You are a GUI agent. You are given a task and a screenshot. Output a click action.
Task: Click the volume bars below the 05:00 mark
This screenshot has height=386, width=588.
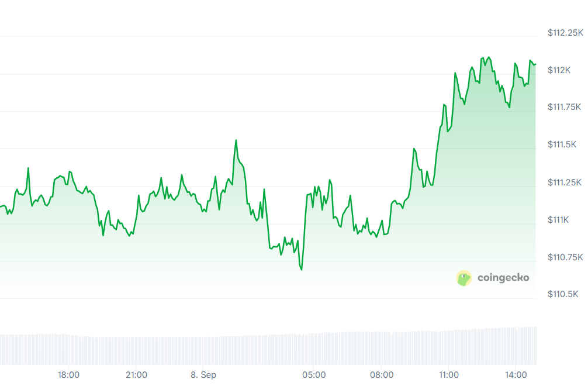[x=314, y=349]
